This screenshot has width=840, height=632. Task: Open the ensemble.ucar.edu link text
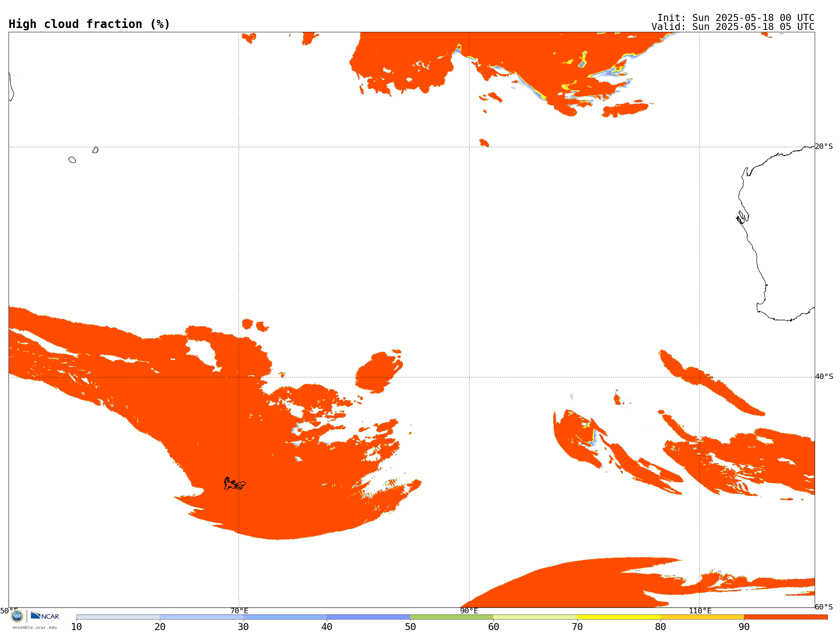(x=35, y=627)
